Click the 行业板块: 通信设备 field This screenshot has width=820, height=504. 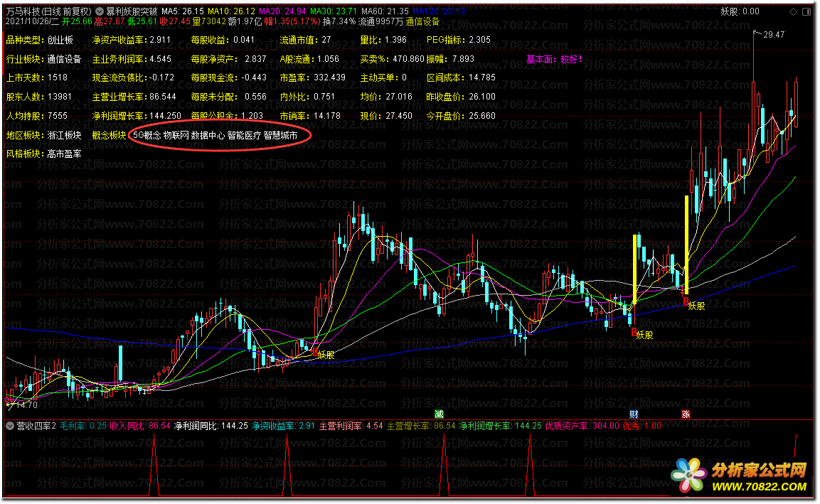[x=44, y=60]
